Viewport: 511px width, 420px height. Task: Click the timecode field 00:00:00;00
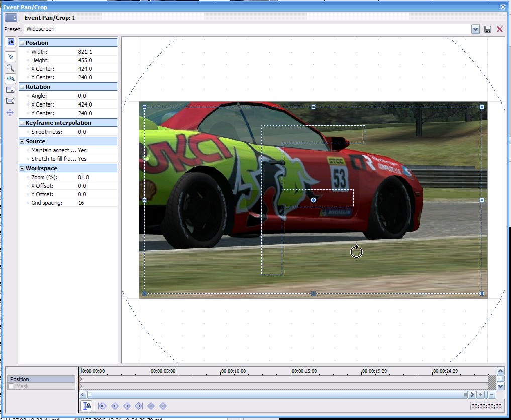click(486, 406)
